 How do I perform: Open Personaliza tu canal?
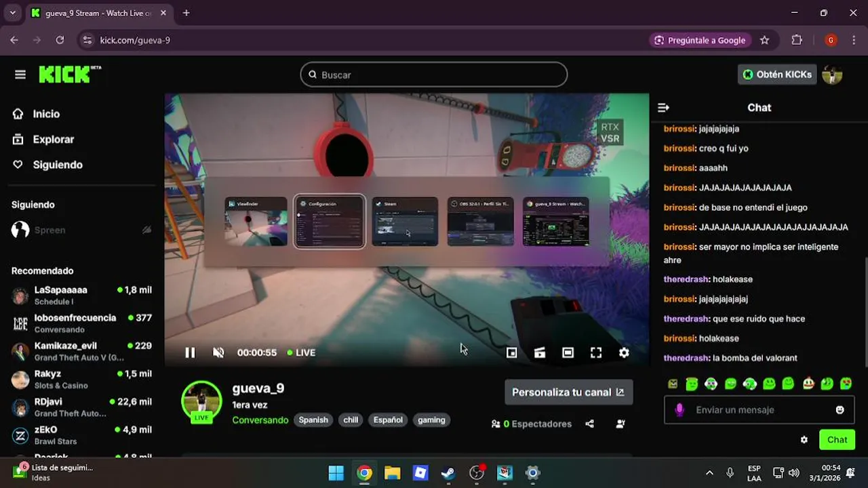(568, 392)
